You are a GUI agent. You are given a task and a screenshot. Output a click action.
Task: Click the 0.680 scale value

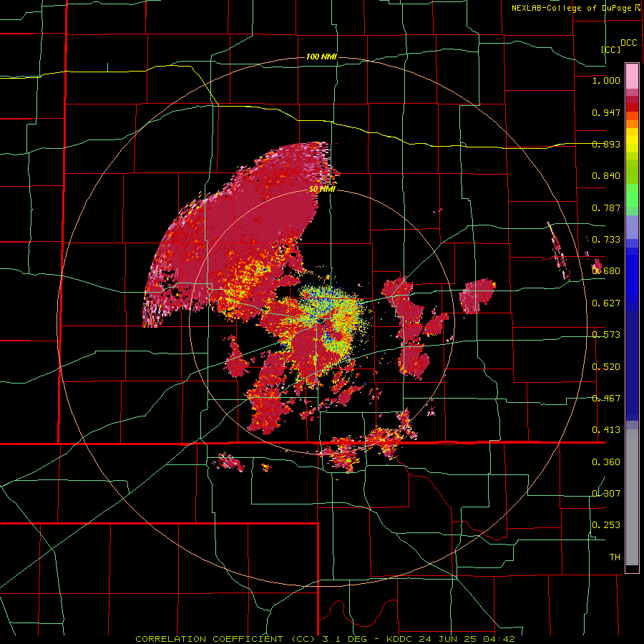606,271
